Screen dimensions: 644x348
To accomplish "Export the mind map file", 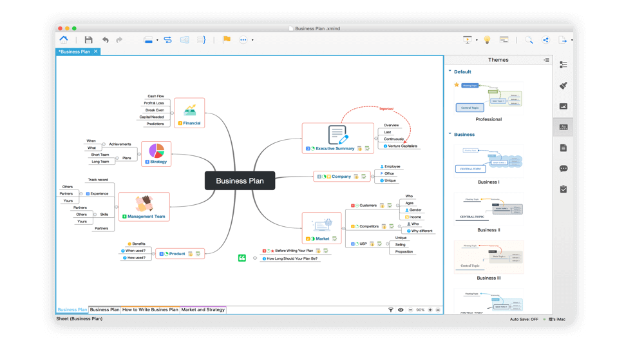I will 562,40.
